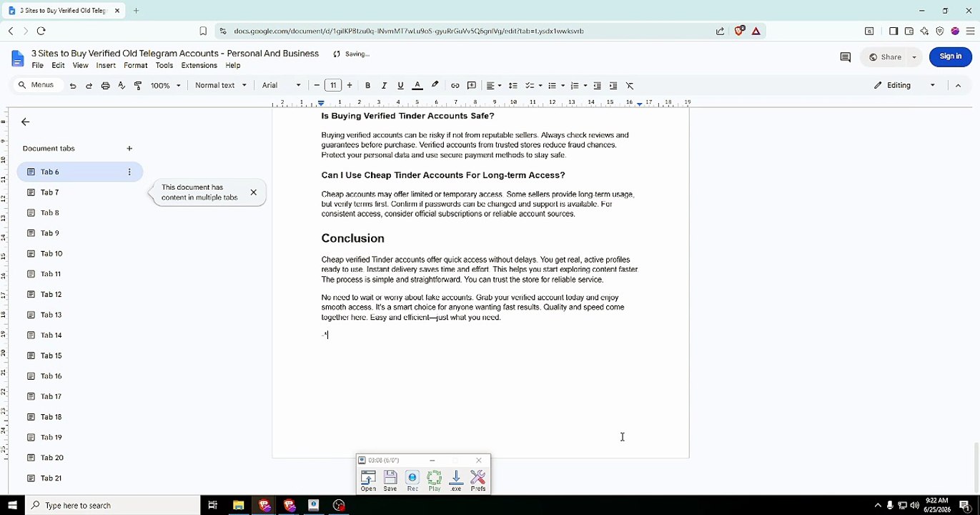The height and width of the screenshot is (515, 980).
Task: Open the zoom level dropdown
Action: [x=166, y=86]
